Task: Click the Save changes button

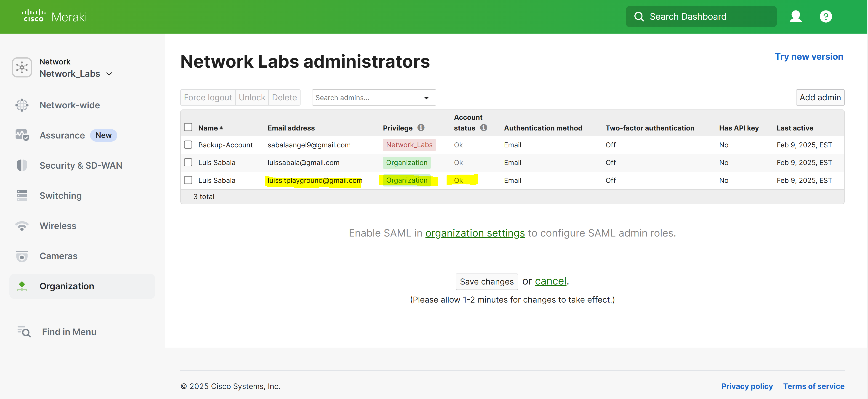Action: [487, 282]
